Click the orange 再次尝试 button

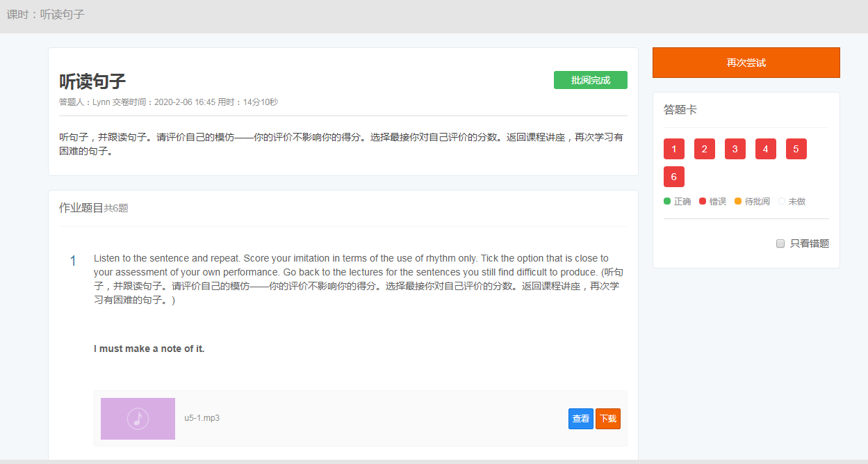coord(746,63)
